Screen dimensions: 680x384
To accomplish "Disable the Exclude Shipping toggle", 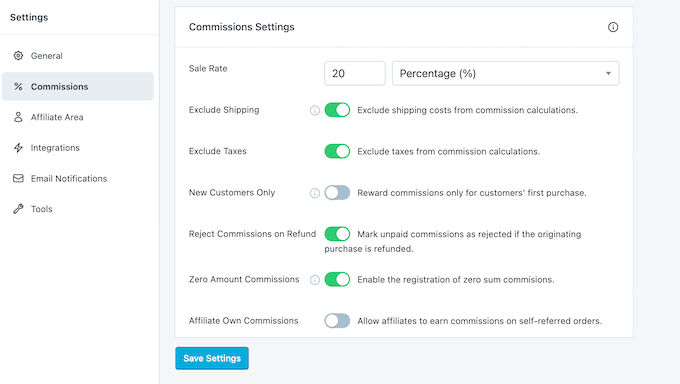I will pyautogui.click(x=337, y=110).
